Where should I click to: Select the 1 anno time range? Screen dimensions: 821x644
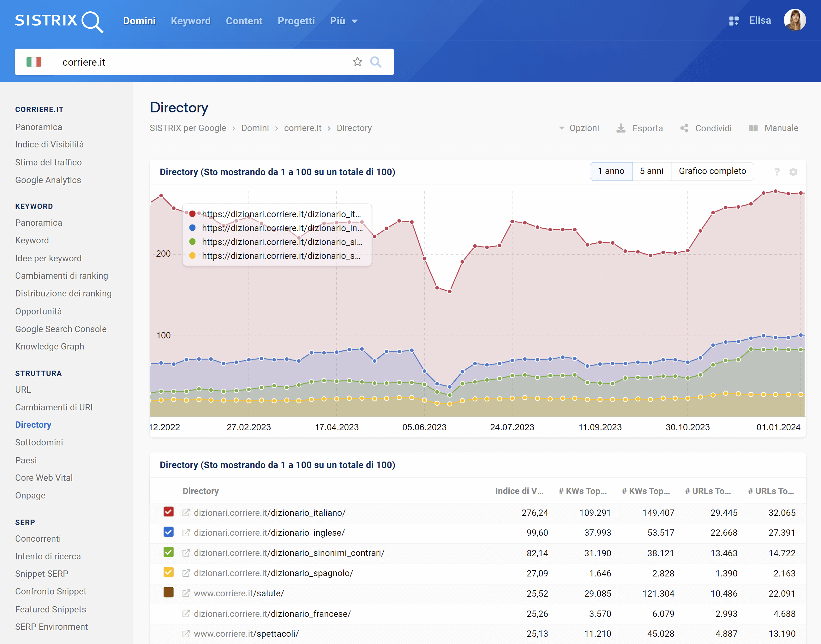pos(611,171)
